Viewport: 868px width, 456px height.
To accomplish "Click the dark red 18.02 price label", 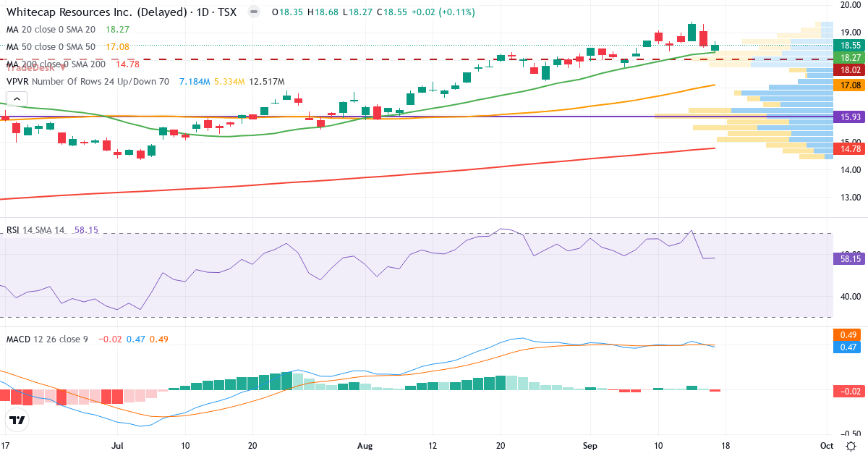I will 848,69.
